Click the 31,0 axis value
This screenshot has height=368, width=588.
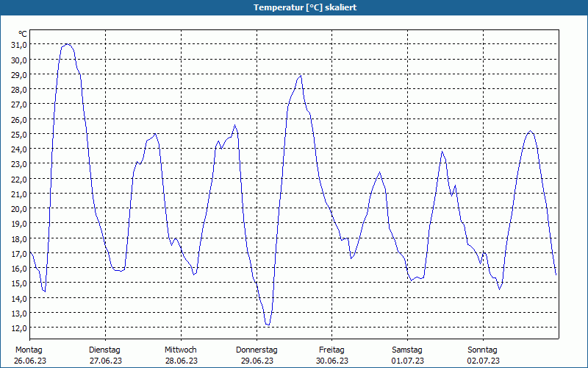(x=19, y=45)
